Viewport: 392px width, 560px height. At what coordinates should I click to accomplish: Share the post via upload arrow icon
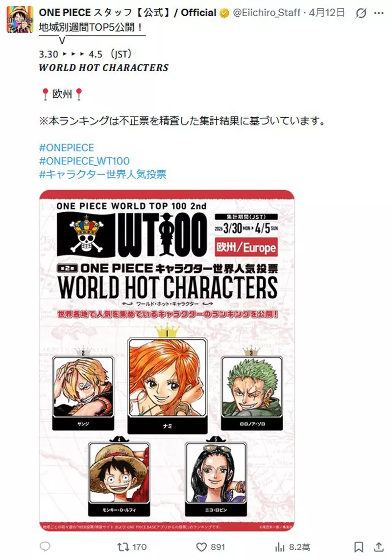click(x=378, y=547)
